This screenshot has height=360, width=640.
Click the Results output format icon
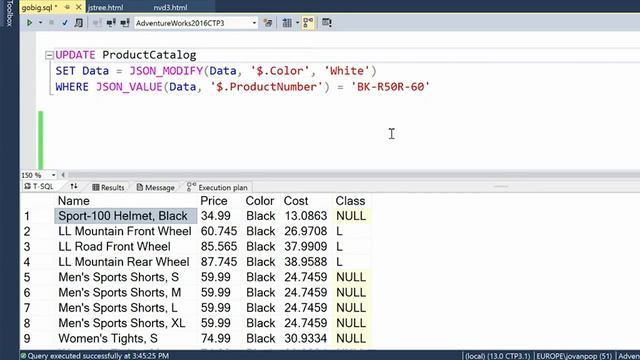[x=287, y=23]
